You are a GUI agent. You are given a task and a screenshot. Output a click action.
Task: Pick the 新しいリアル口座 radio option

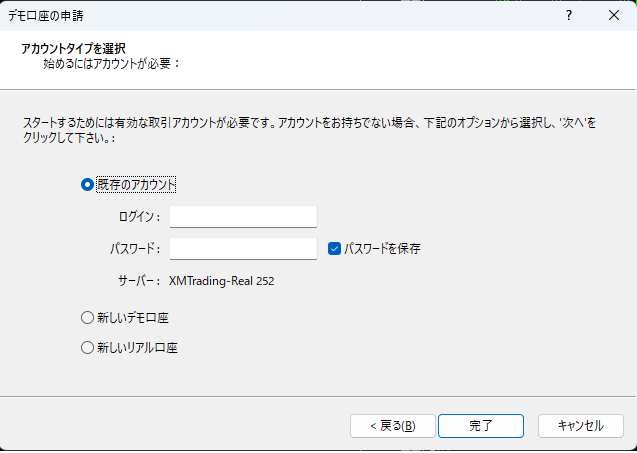point(87,348)
